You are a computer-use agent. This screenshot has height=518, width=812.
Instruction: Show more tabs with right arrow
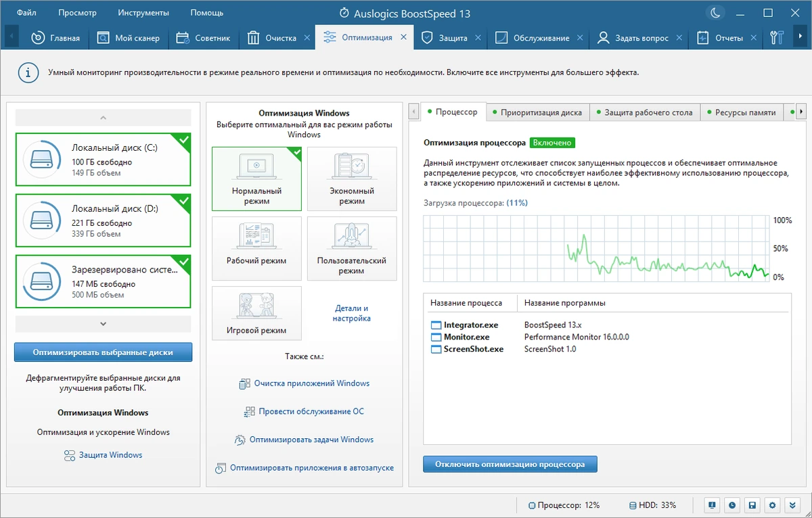click(801, 112)
